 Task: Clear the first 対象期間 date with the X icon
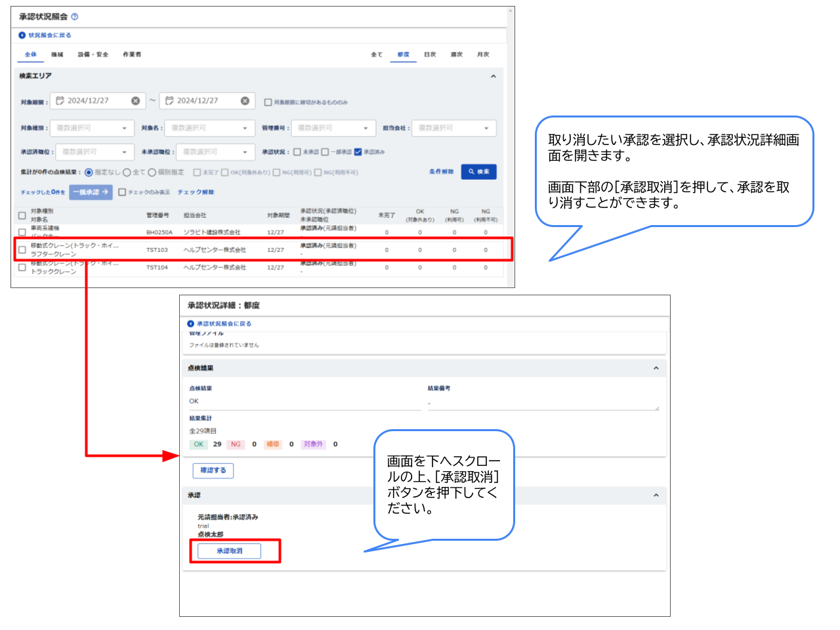click(134, 100)
